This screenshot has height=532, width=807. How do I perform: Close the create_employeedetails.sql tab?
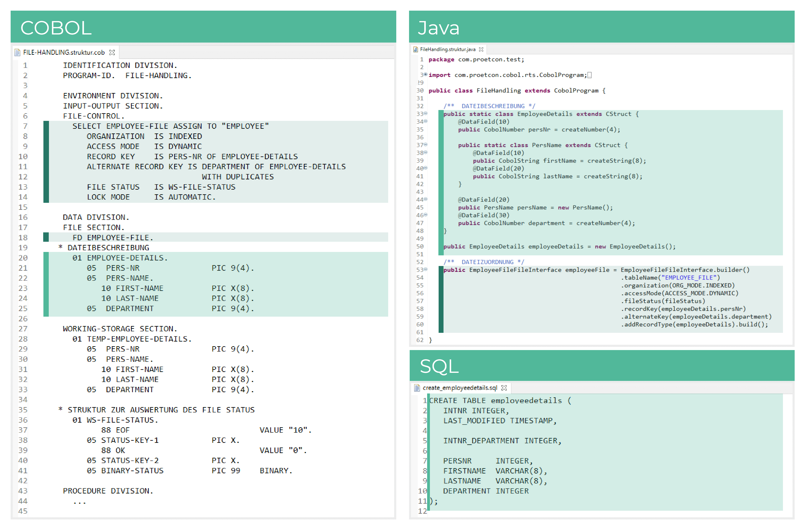(505, 388)
